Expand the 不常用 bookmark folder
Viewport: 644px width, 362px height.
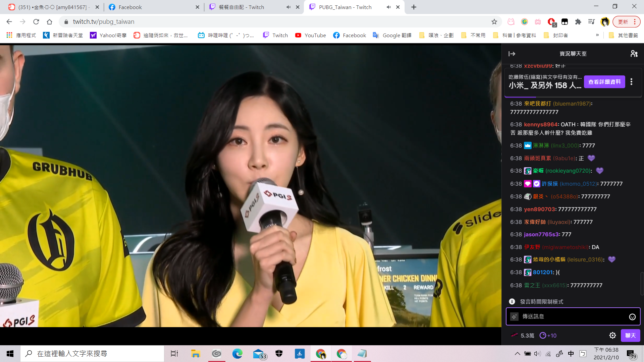pos(473,35)
